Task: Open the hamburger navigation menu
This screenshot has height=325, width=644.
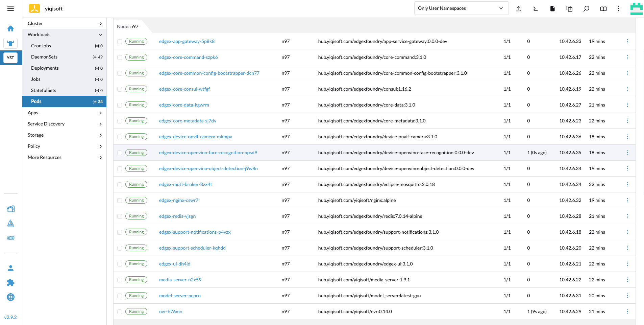Action: point(10,8)
